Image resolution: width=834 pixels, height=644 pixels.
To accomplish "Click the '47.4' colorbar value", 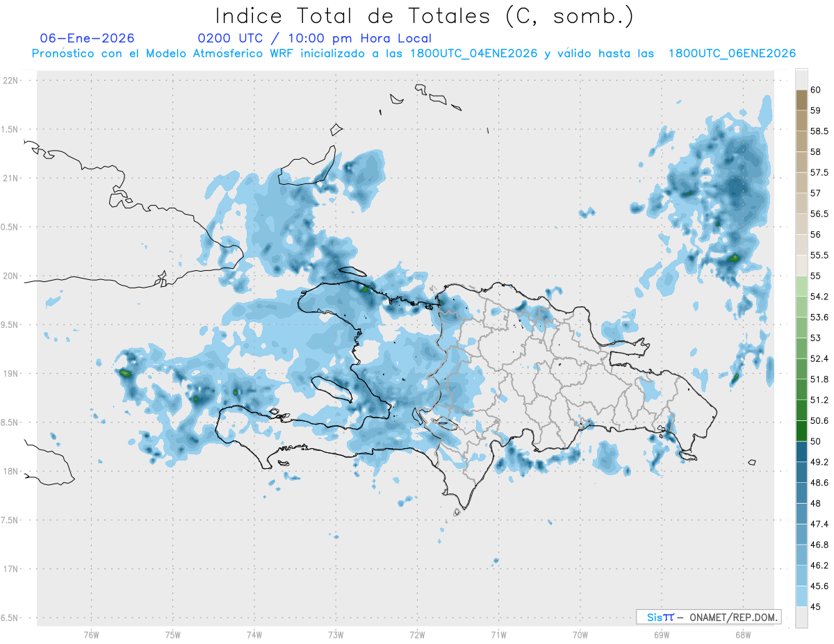I will click(x=819, y=524).
